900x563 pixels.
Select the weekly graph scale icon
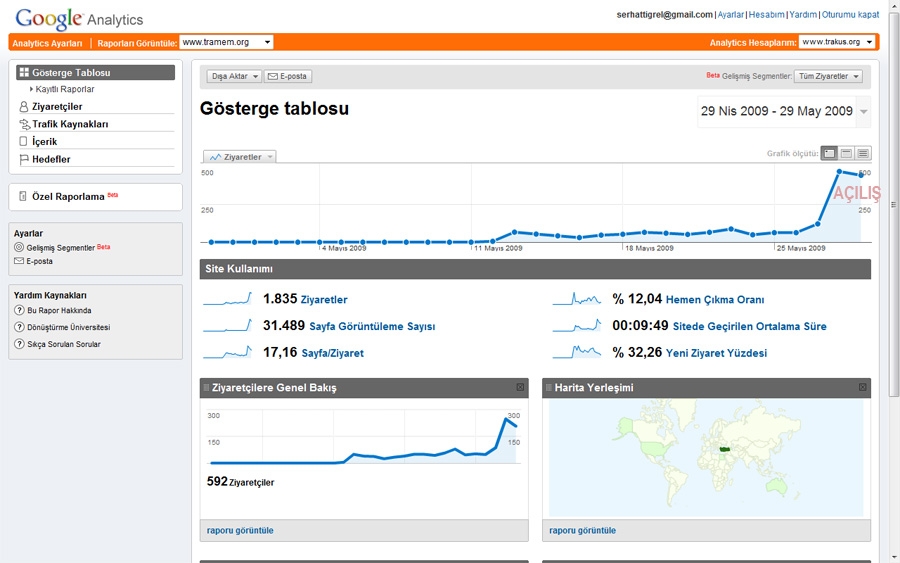tap(846, 153)
